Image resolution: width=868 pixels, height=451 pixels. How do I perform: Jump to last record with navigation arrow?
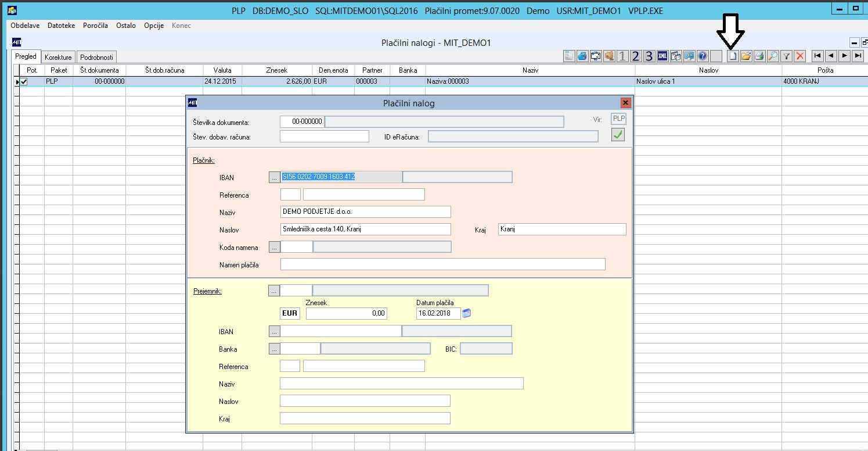click(x=857, y=56)
